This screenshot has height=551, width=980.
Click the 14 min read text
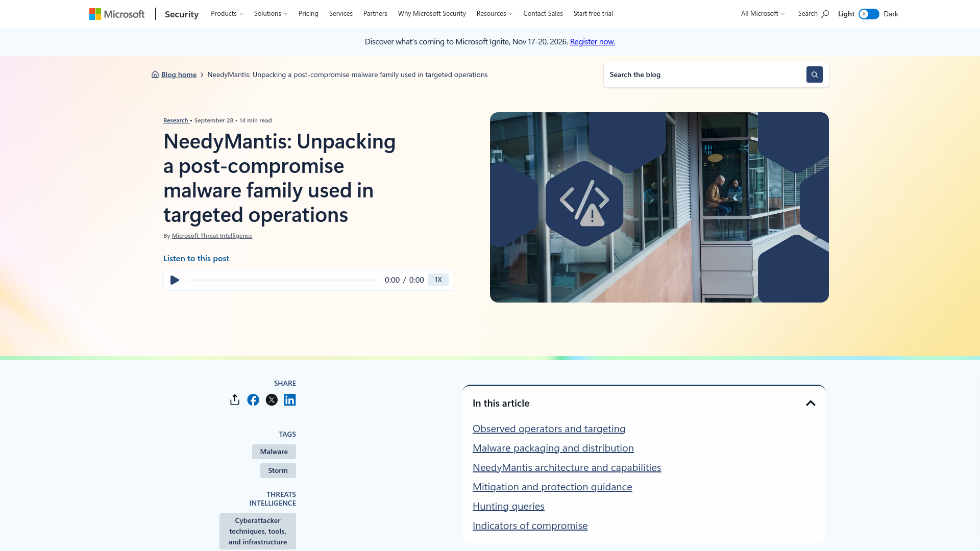coord(256,120)
